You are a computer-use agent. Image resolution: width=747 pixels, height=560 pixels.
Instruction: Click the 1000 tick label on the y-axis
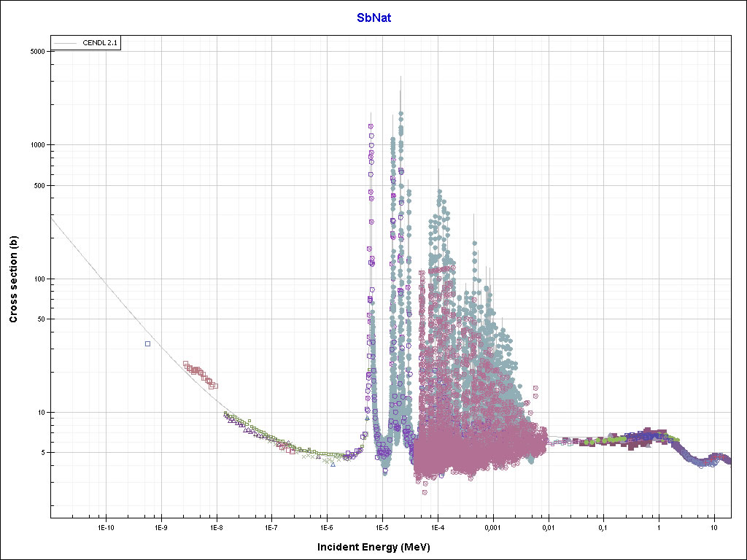coord(39,145)
